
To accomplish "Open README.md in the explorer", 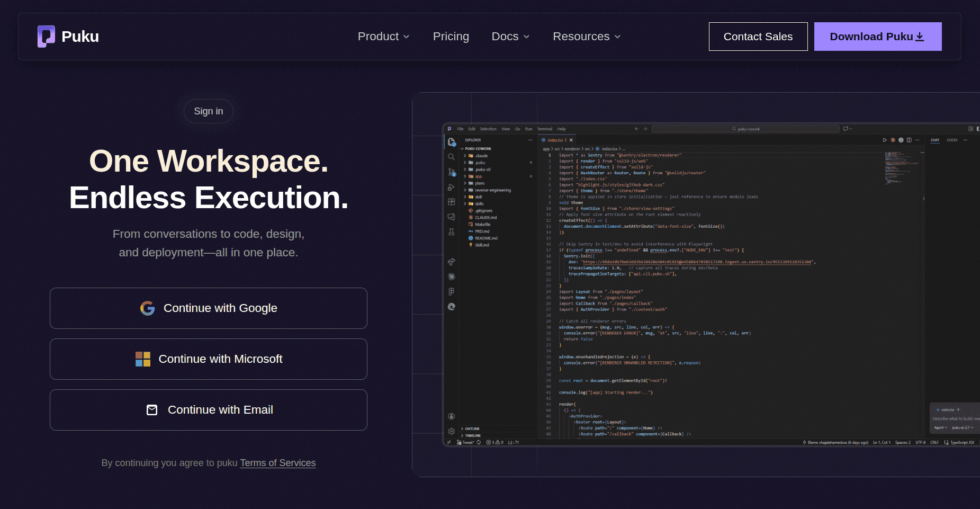I will 483,238.
